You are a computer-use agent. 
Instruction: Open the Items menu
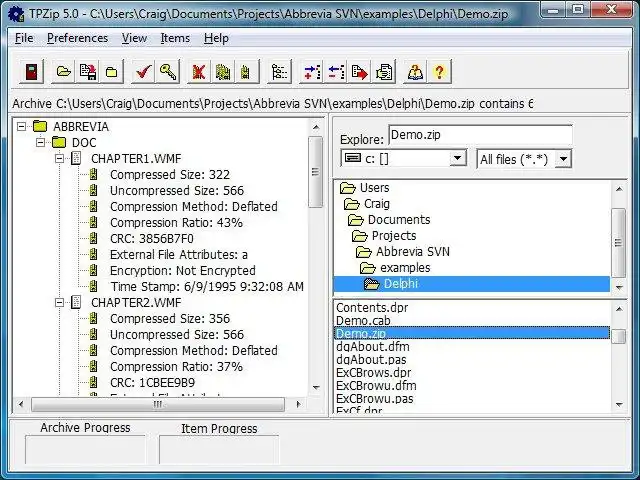point(175,38)
